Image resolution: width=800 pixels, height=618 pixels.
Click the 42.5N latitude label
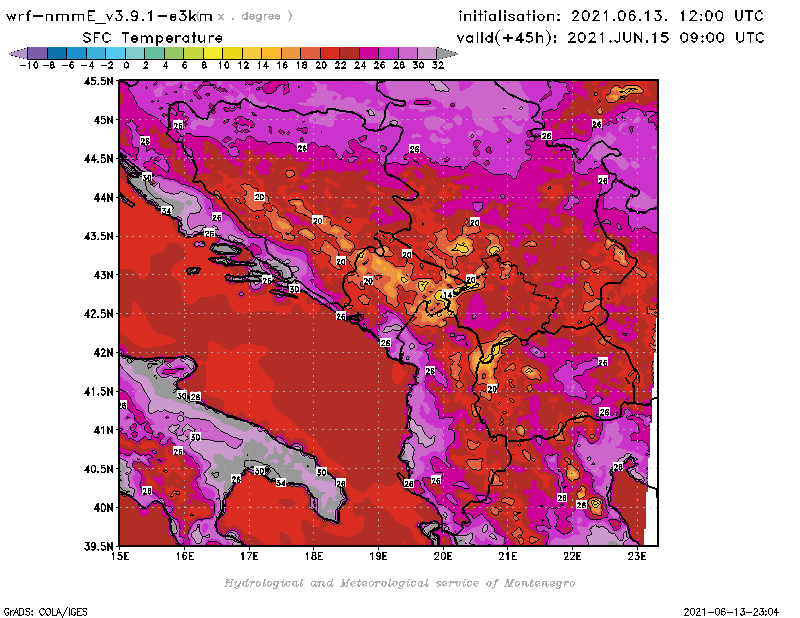tap(98, 313)
